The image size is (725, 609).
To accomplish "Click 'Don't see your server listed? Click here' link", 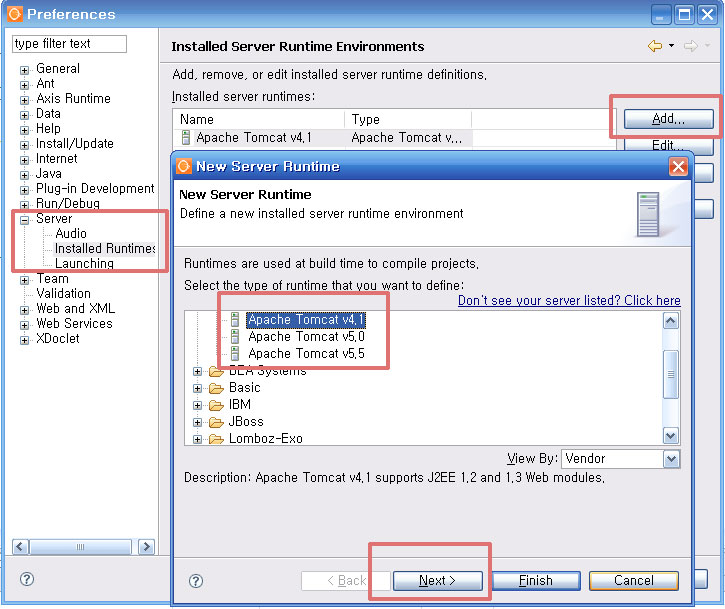I will point(569,300).
